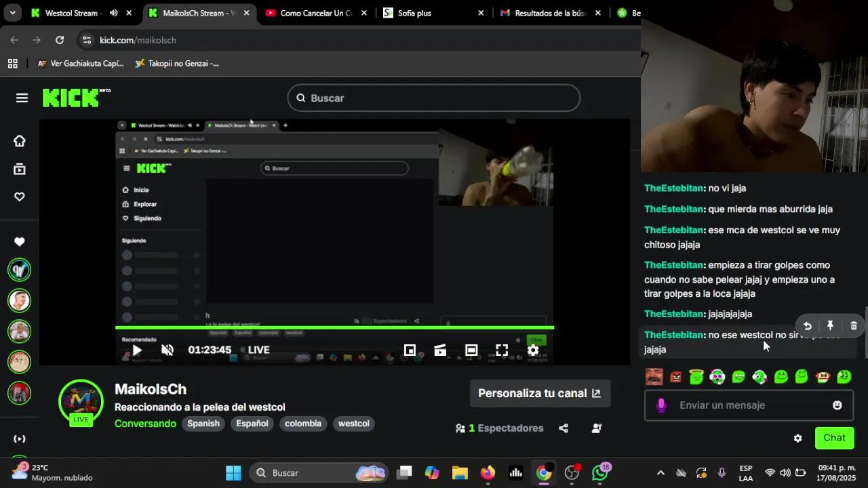Switch to the Resultados de la búsqueda Gmail tab

click(x=551, y=13)
